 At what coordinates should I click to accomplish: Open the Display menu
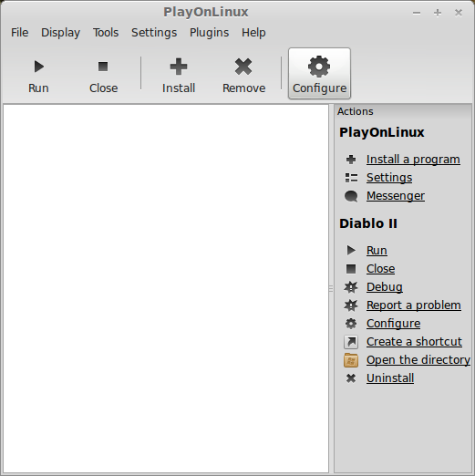[x=61, y=33]
